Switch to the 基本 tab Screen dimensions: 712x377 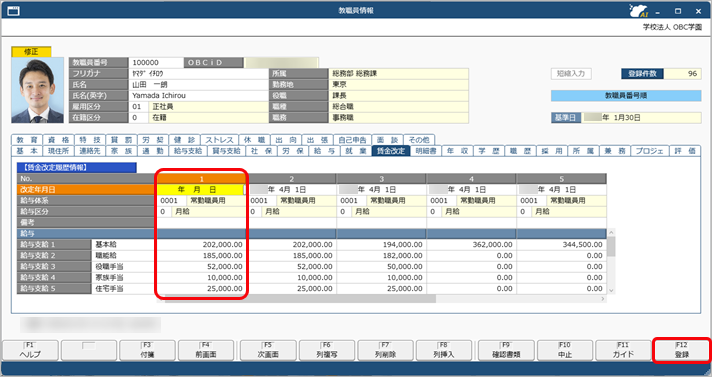point(27,151)
